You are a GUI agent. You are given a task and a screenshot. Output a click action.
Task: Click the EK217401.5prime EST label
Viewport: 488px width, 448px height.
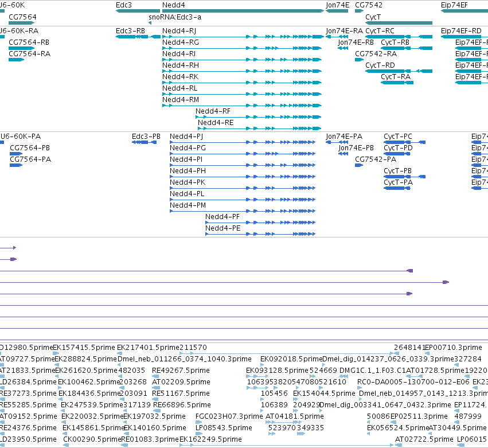(x=148, y=348)
